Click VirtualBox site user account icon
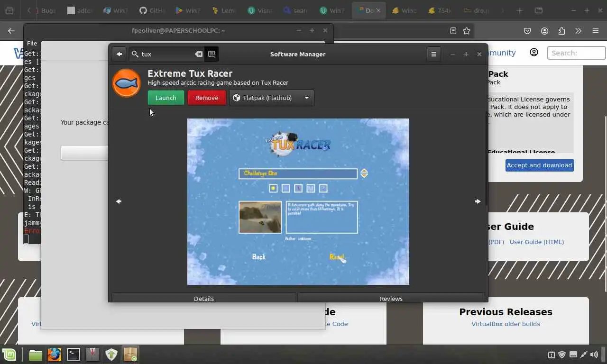This screenshot has height=364, width=607. click(x=534, y=52)
